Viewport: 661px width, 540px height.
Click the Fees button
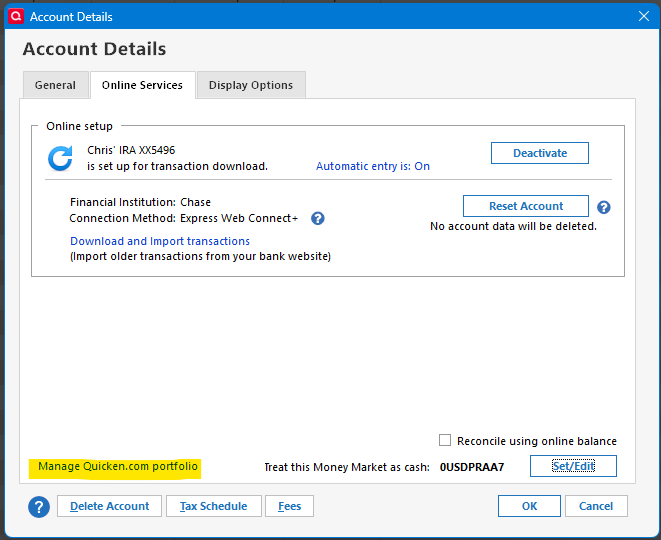coord(289,506)
